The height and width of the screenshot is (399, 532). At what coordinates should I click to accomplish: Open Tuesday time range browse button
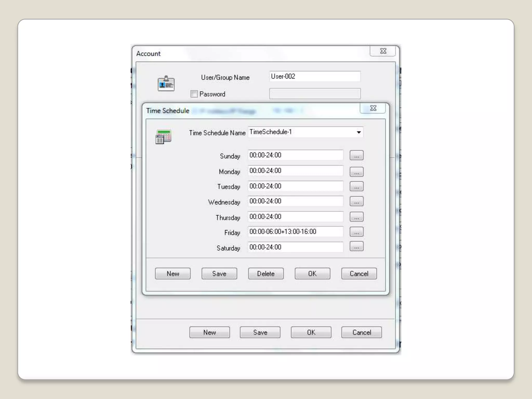coord(356,186)
